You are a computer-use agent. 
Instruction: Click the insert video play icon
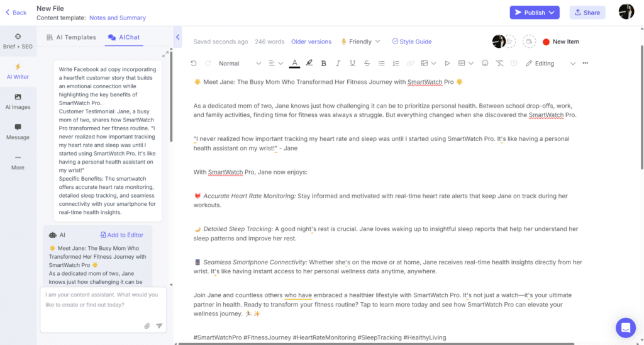[x=447, y=64]
